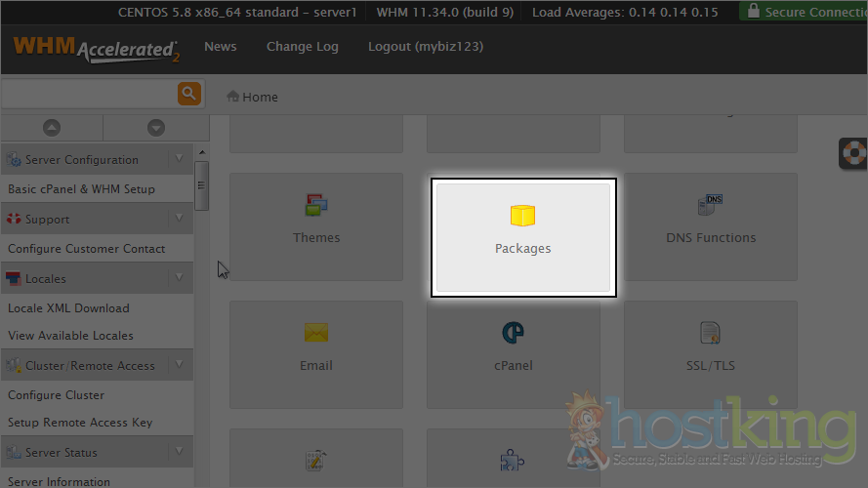Collapse the Locales section arrow
This screenshot has width=868, height=488.
pos(179,278)
